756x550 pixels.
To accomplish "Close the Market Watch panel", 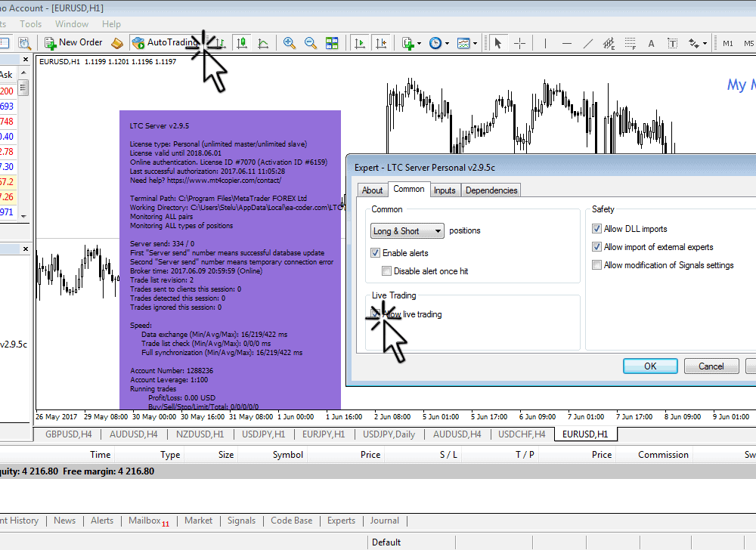I will [x=26, y=59].
